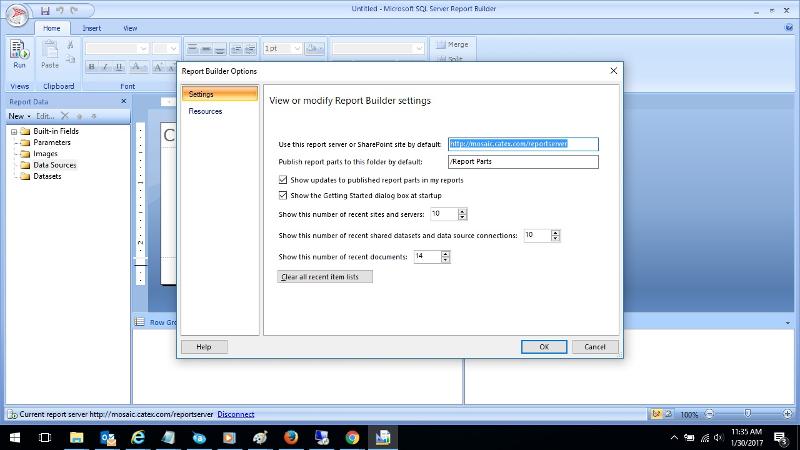
Task: Switch to the Resources options page
Action: pos(205,111)
